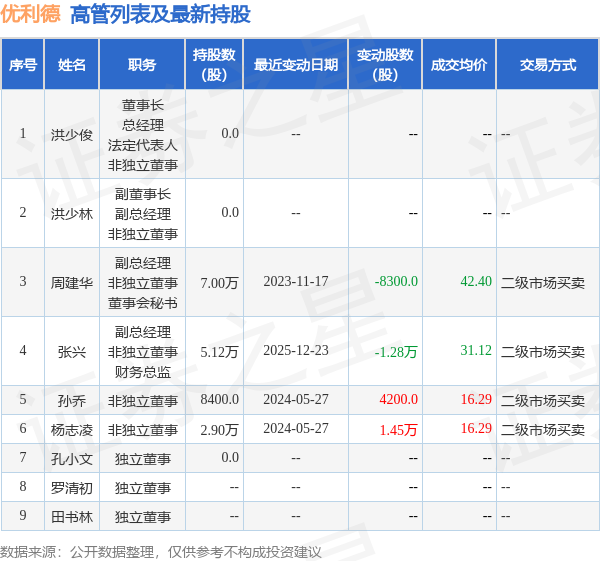This screenshot has width=600, height=561.
Task: Click the holding value 7.00万
Action: (219, 283)
